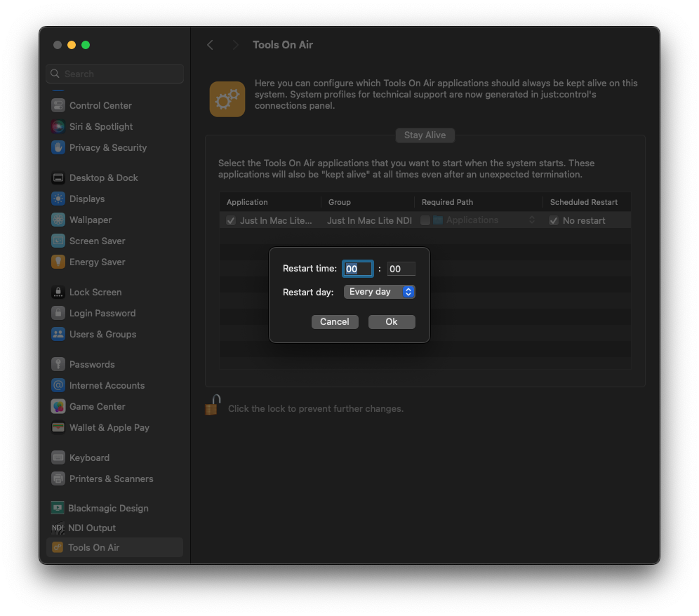699x616 pixels.
Task: Open Passwords key icon
Action: (x=58, y=365)
